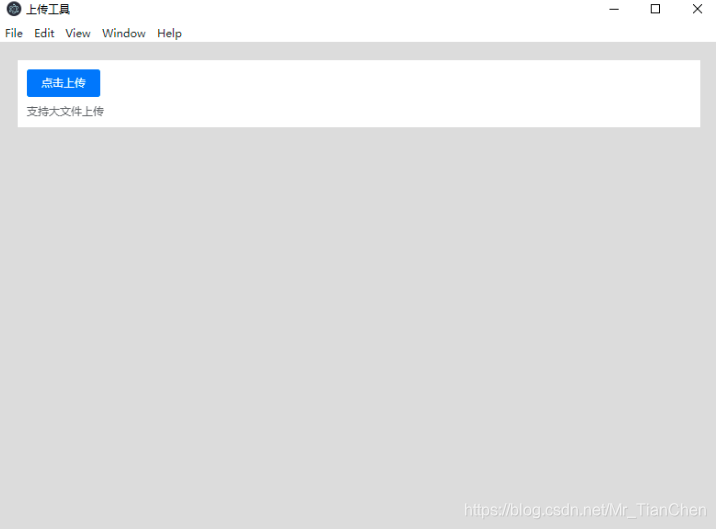Maximize the 上传工具 window
The image size is (716, 529).
(655, 9)
